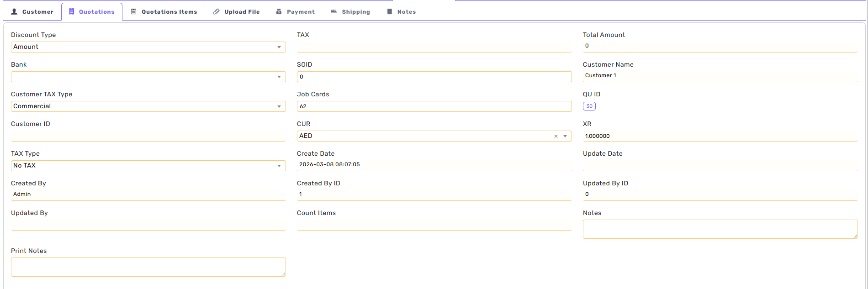Click inside the Notes text area
Viewport: 868px width, 289px height.
coord(720,229)
